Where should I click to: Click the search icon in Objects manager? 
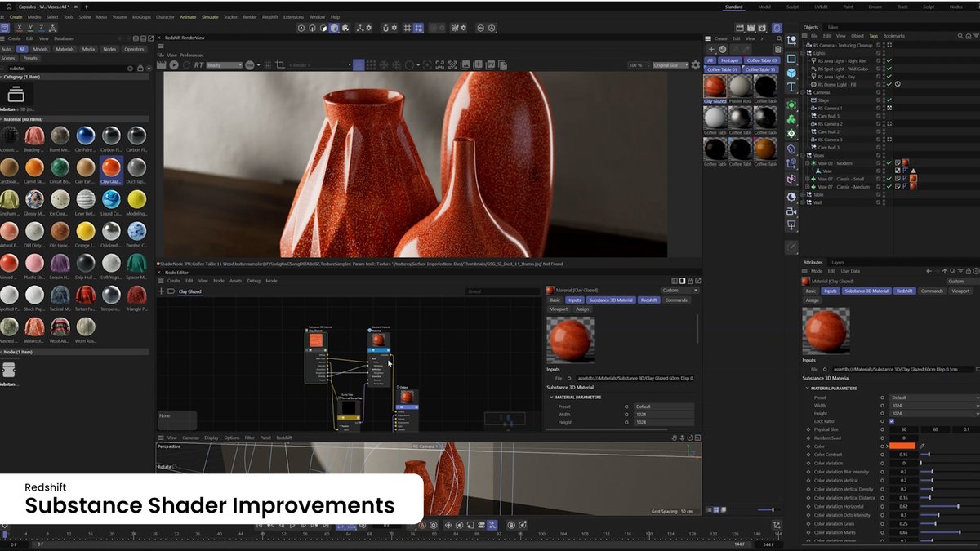[x=960, y=36]
